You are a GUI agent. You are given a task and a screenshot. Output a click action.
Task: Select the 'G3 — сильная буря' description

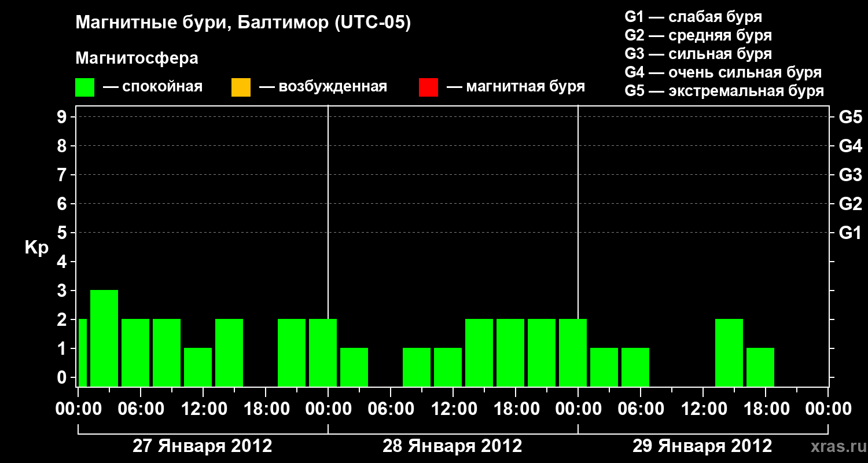click(x=698, y=54)
